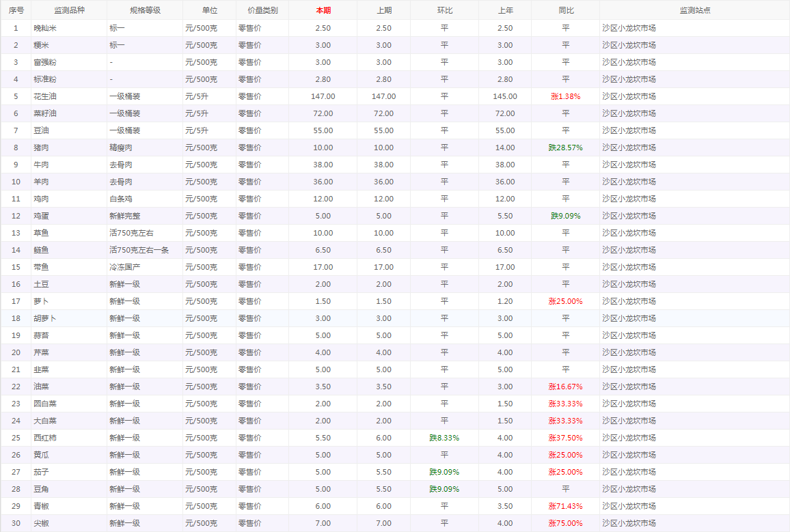Viewport: 790px width, 532px height.
Task: Click the 规格等级 column header
Action: [x=144, y=10]
